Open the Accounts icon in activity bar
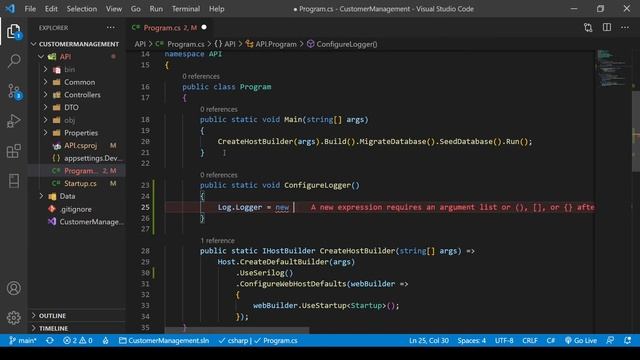The height and width of the screenshot is (360, 640). pos(13,288)
